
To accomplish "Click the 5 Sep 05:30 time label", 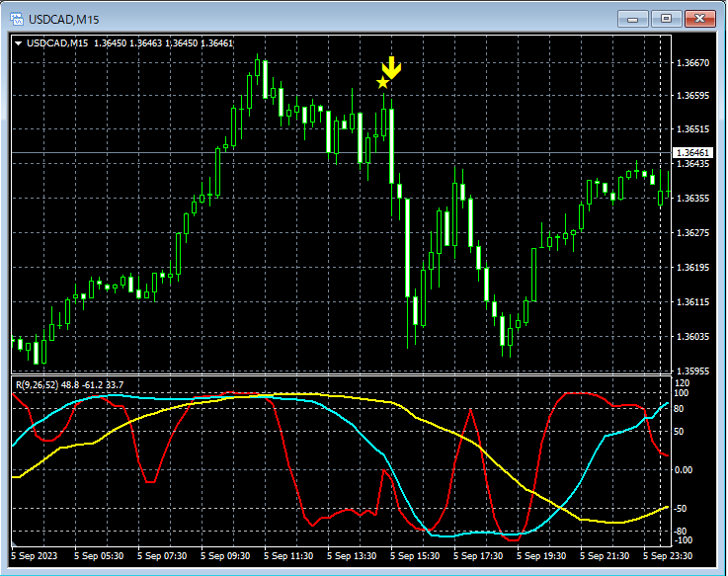I will pos(99,556).
